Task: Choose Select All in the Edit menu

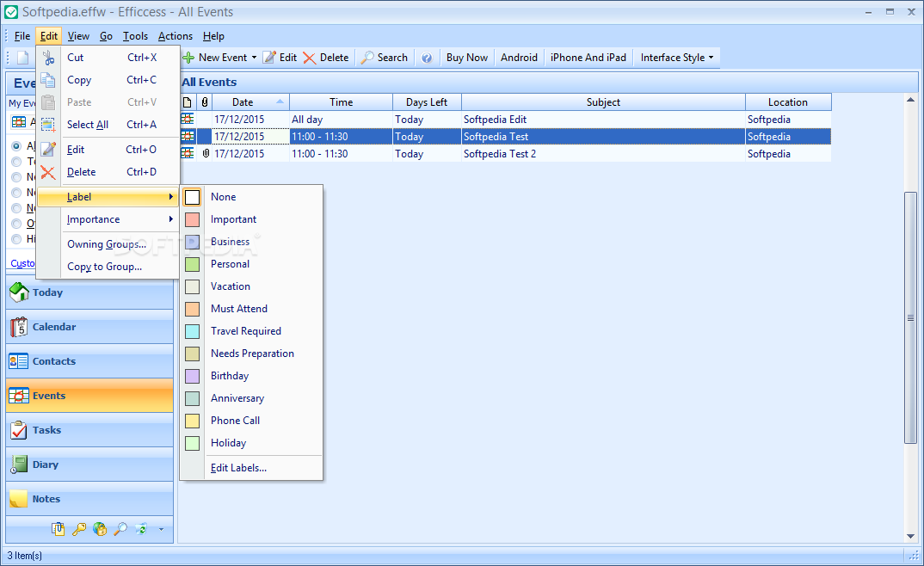Action: point(108,124)
